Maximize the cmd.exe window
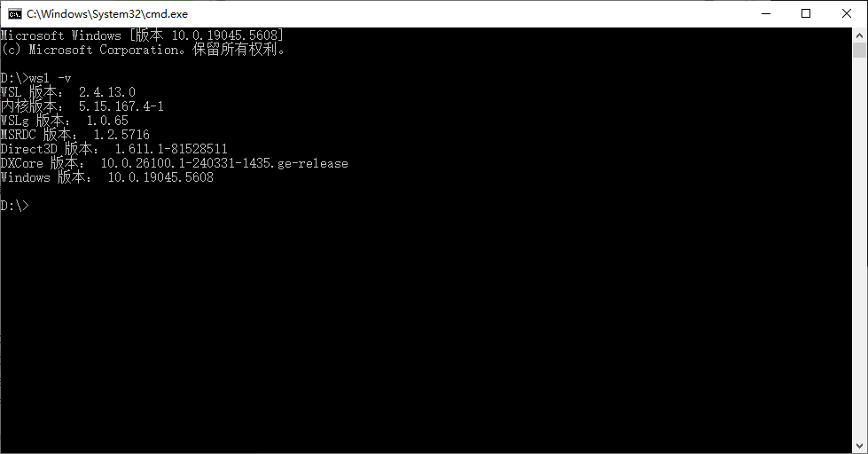 pyautogui.click(x=806, y=14)
